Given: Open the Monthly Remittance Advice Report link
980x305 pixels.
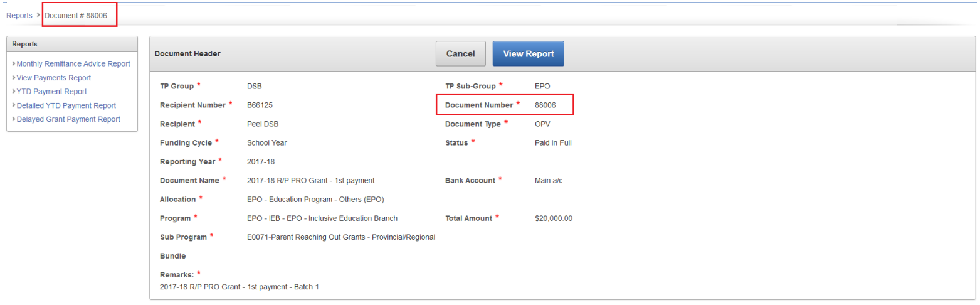Looking at the screenshot, I should [x=73, y=63].
